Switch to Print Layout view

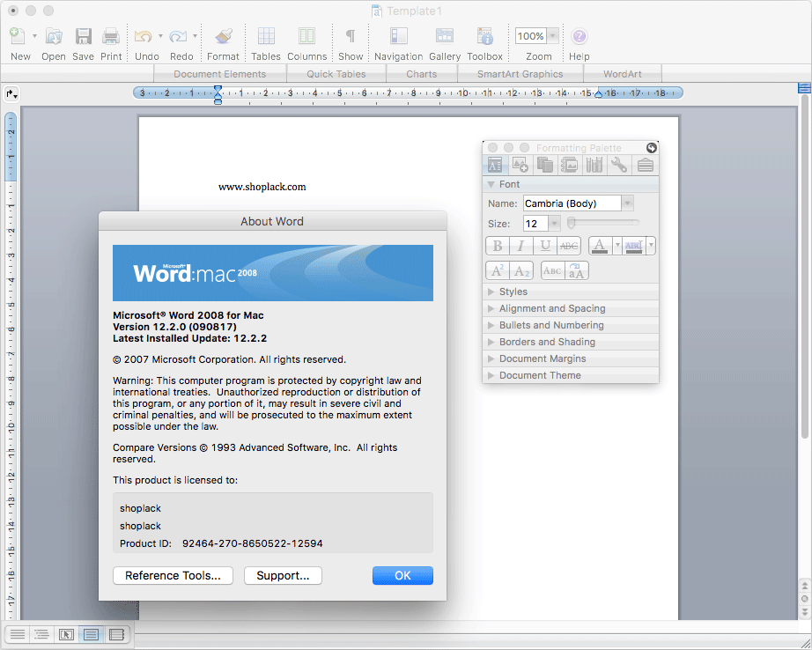coord(91,634)
